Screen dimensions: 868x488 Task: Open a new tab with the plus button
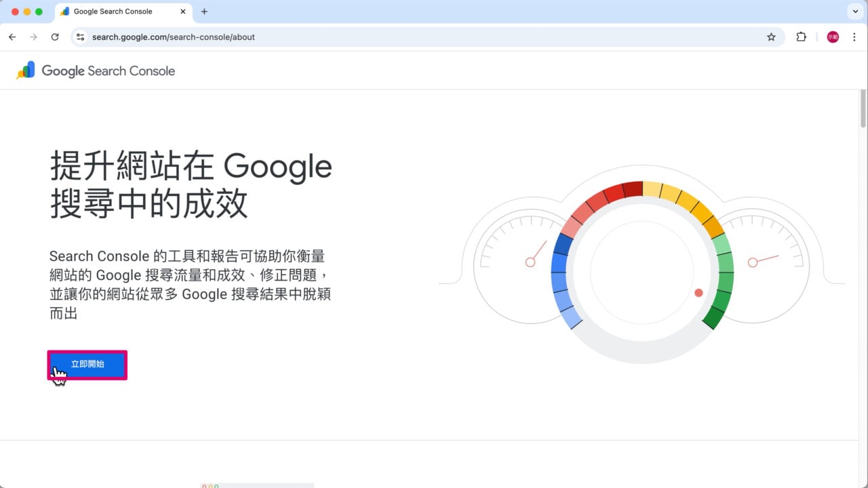(x=204, y=12)
